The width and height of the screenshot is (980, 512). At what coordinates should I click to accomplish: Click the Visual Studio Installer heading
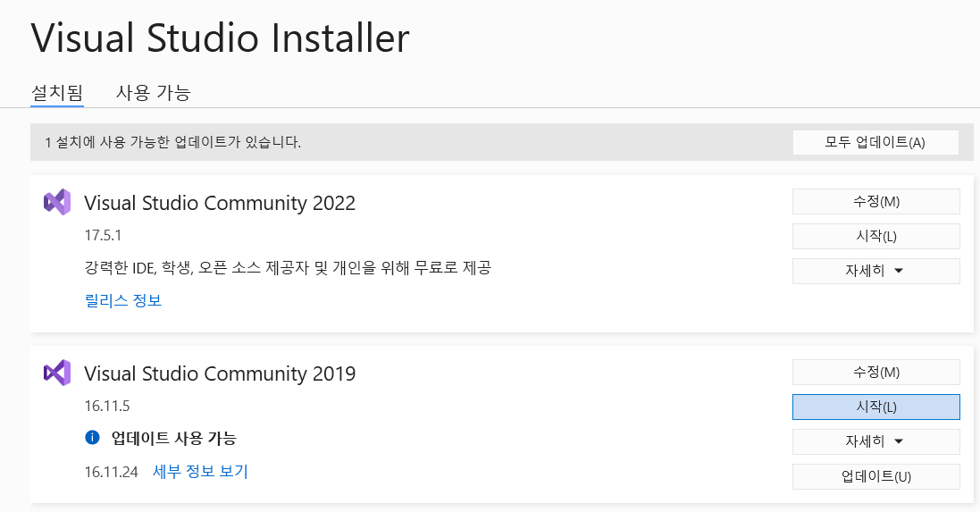pyautogui.click(x=220, y=38)
